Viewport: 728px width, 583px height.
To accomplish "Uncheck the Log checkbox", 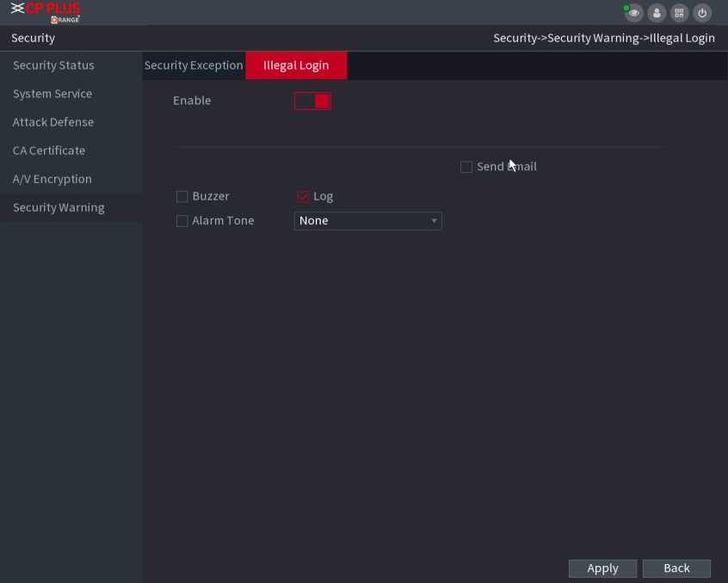I will (x=303, y=196).
